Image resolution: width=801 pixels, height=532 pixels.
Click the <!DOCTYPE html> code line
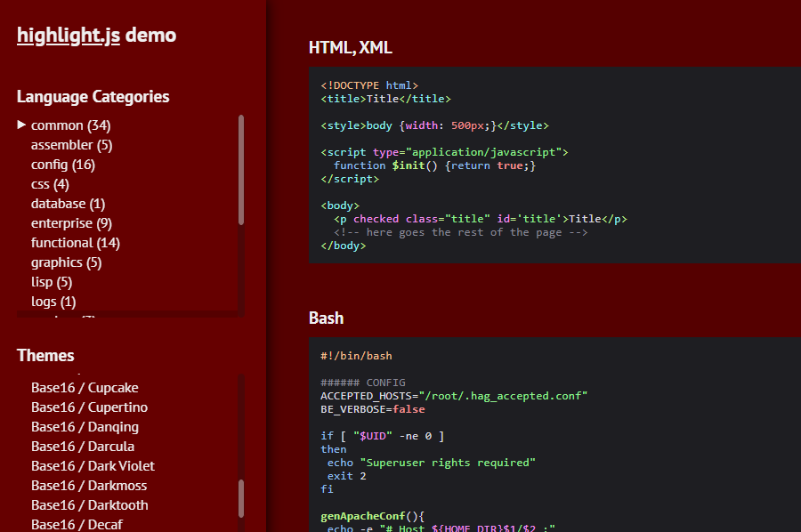pyautogui.click(x=369, y=85)
